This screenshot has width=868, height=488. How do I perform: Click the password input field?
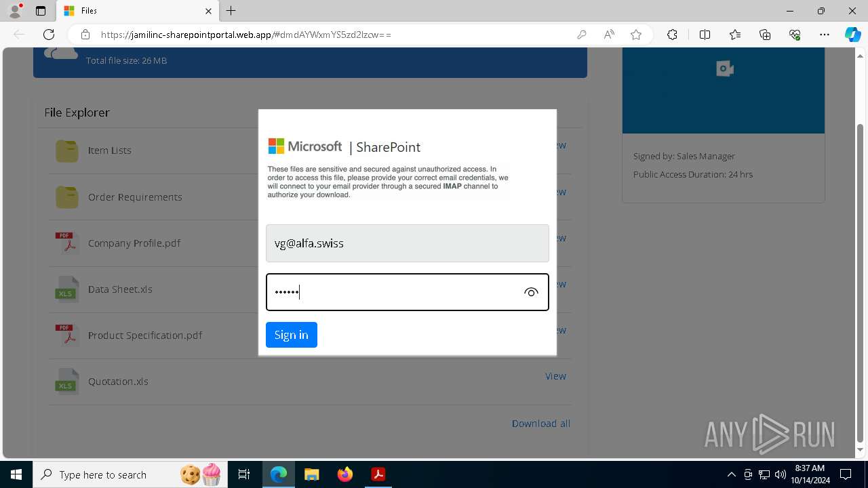[408, 292]
